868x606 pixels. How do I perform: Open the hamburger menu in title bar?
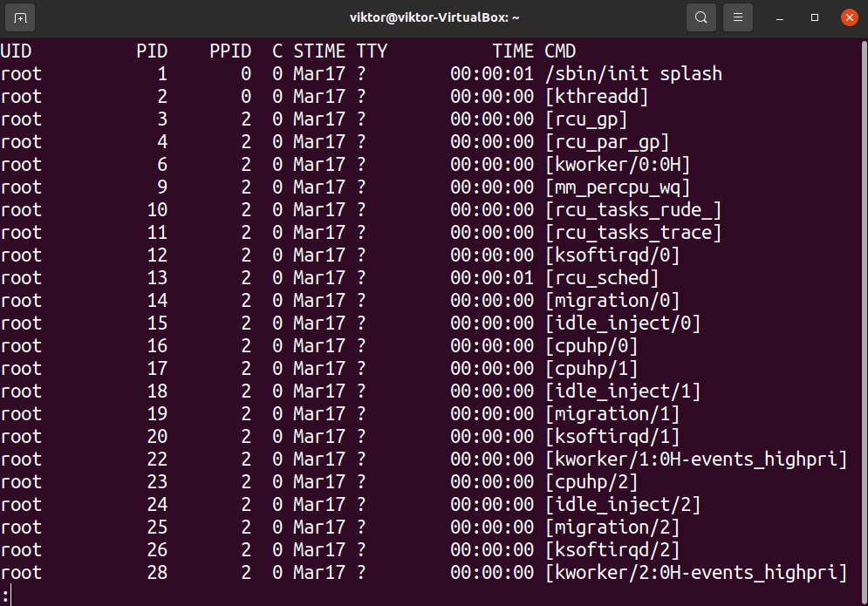pyautogui.click(x=738, y=17)
